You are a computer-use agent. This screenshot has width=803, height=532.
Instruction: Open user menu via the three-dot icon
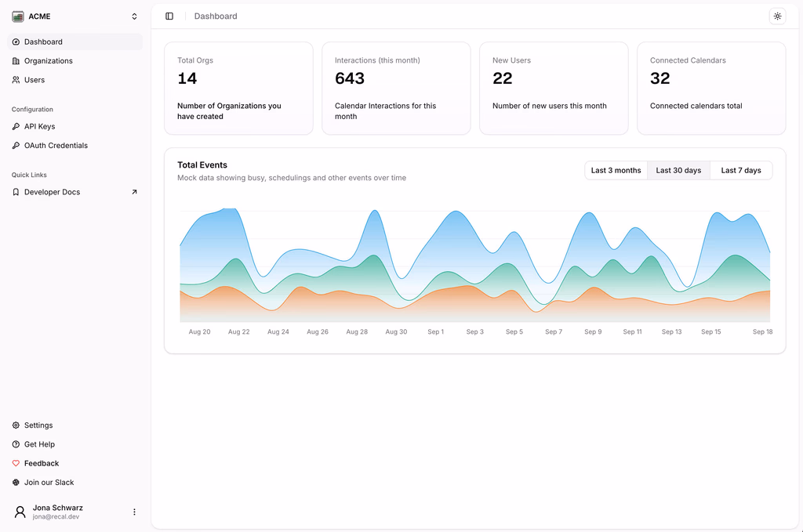click(x=134, y=512)
